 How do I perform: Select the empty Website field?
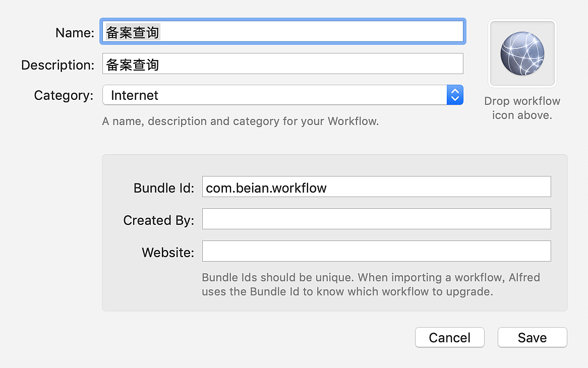coord(376,252)
